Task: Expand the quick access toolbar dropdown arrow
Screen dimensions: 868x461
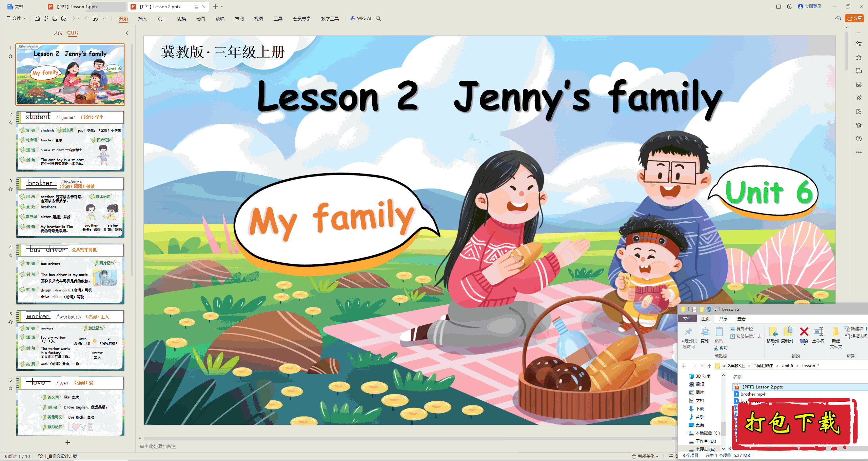Action: coord(104,18)
